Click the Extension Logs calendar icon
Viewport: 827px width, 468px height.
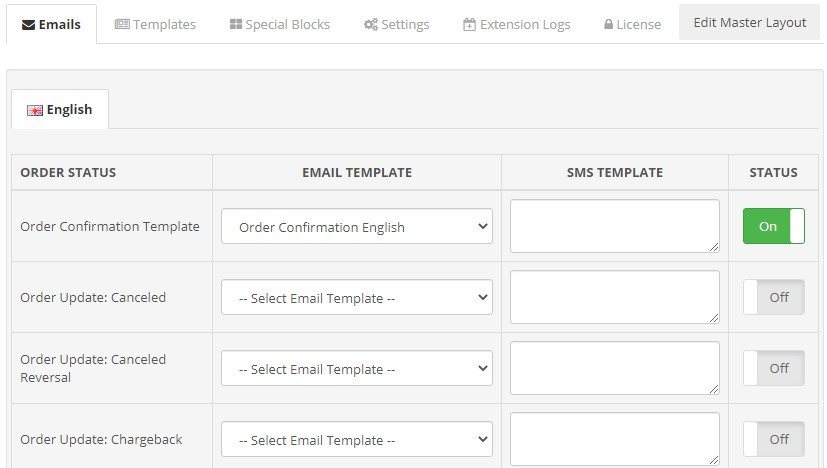pyautogui.click(x=470, y=25)
